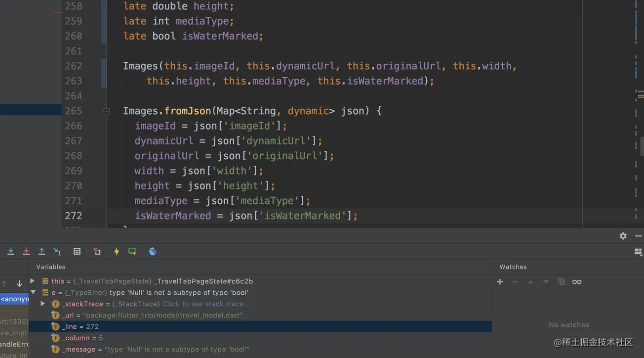Screen dimensions: 644x358
Task: Select the _url variable row
Action: point(260,315)
